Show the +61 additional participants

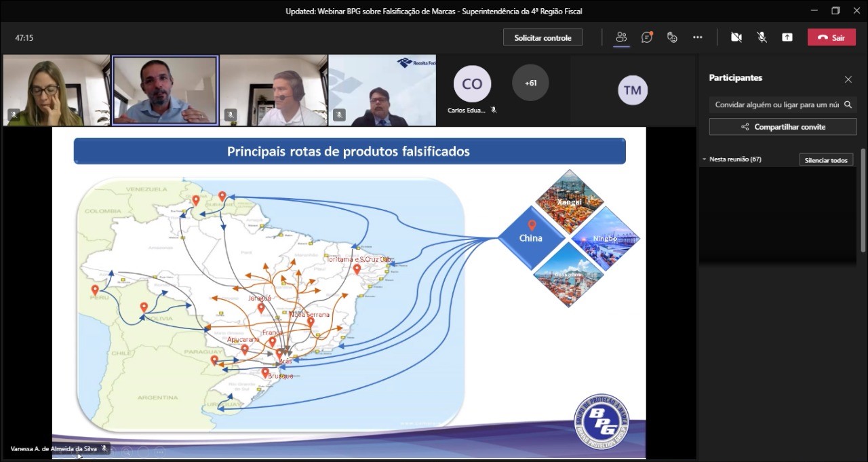point(530,83)
